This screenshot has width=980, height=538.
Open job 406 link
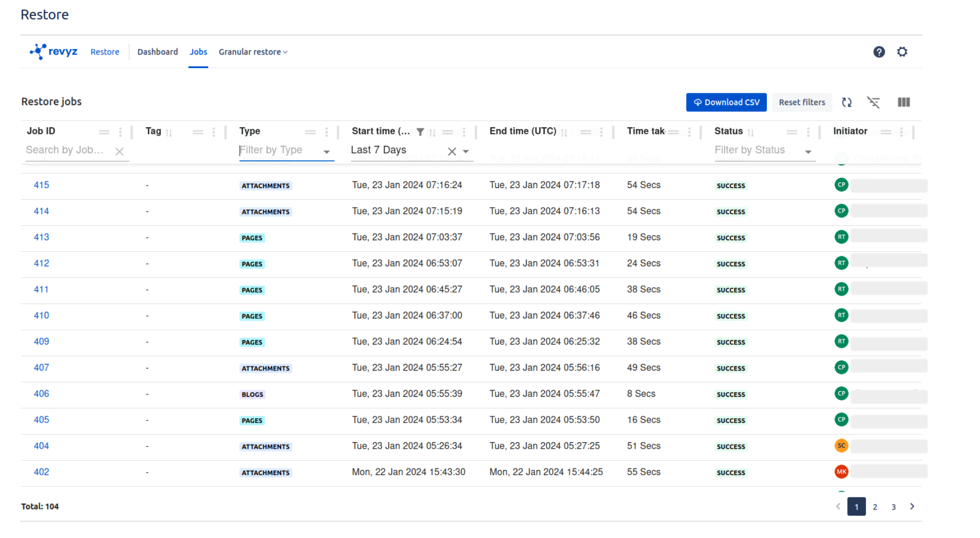click(41, 394)
